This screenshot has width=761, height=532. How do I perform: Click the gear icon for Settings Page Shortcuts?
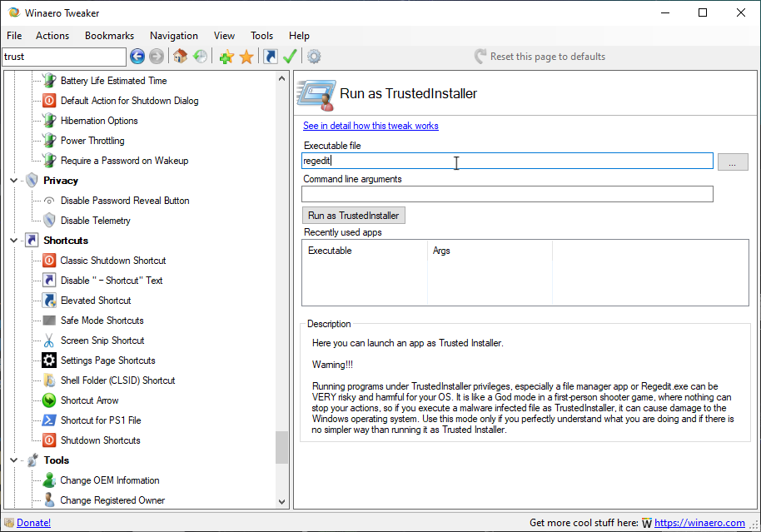[49, 360]
